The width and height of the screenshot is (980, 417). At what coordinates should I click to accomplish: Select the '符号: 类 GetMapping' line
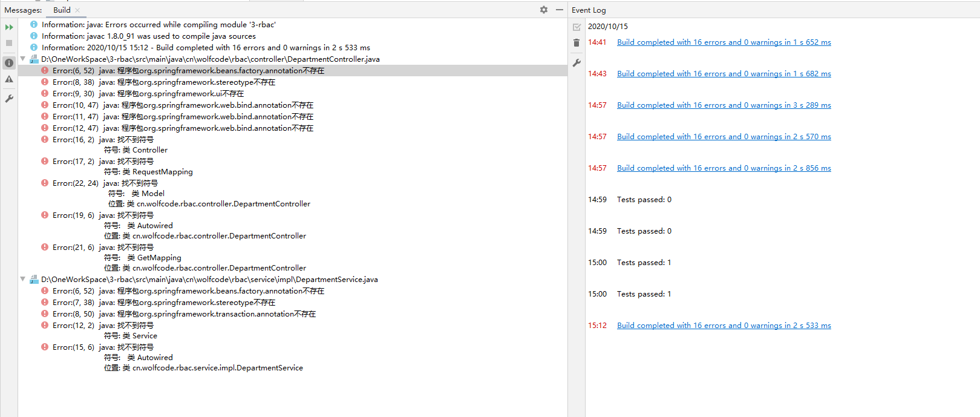tap(143, 258)
